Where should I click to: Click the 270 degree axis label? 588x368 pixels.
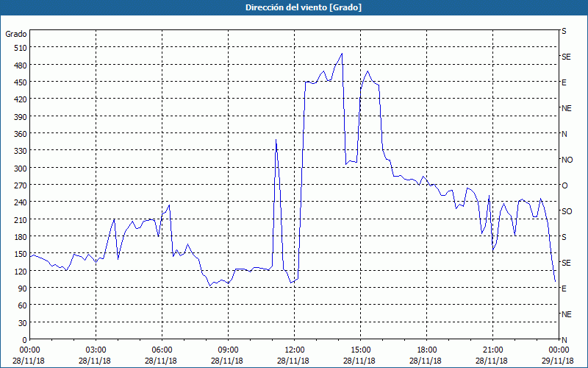[21, 185]
